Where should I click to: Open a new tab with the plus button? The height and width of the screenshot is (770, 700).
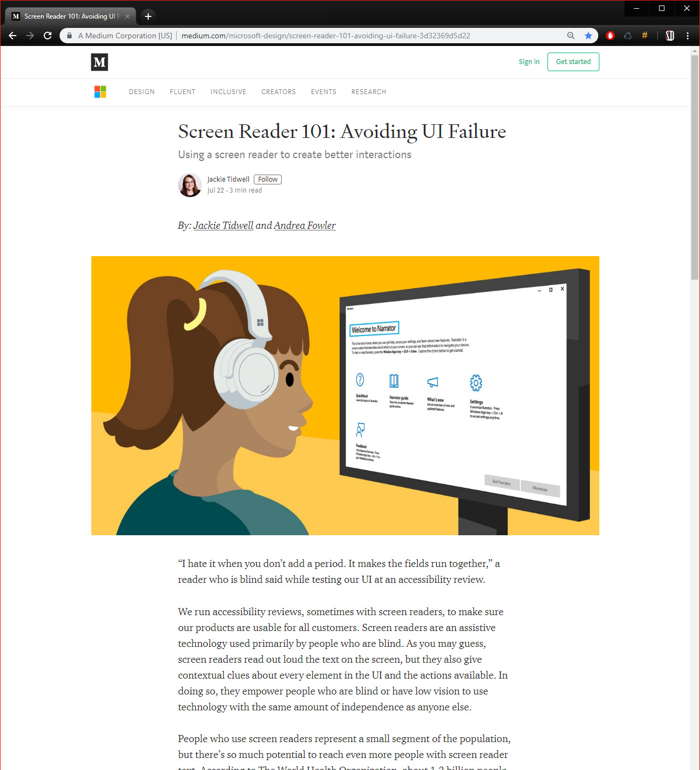coord(148,16)
